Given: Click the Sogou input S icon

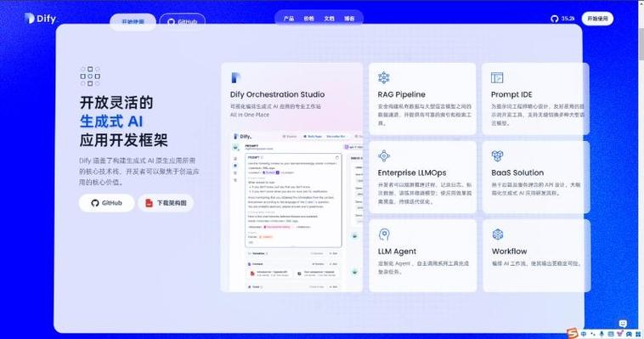Looking at the screenshot, I should [573, 334].
